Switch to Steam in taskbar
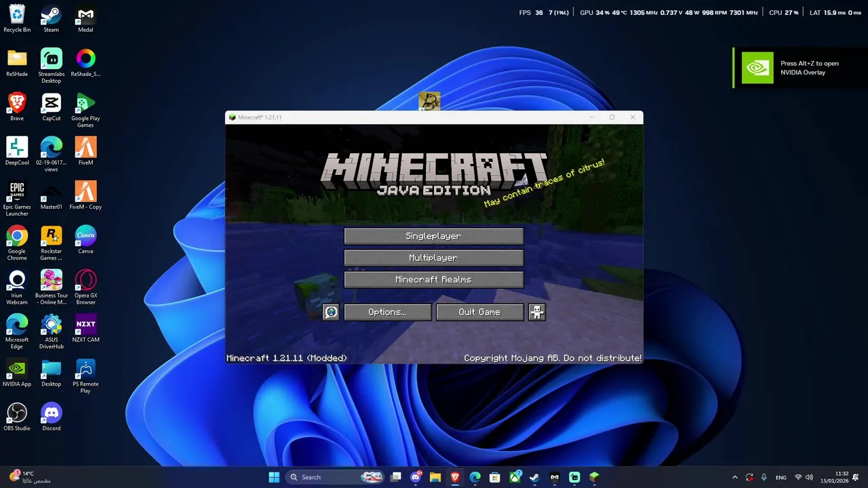 click(x=534, y=477)
